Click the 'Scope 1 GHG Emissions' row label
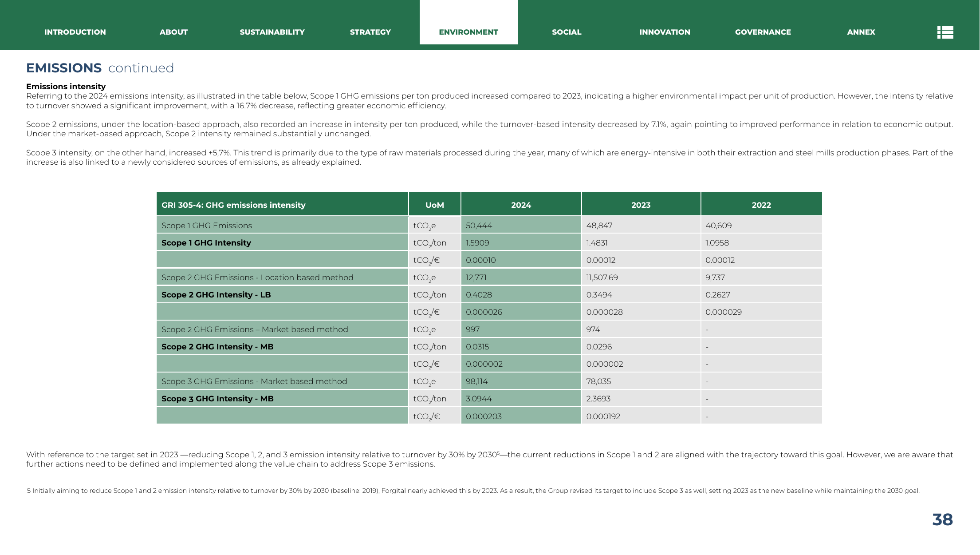This screenshot has width=980, height=555. [207, 226]
